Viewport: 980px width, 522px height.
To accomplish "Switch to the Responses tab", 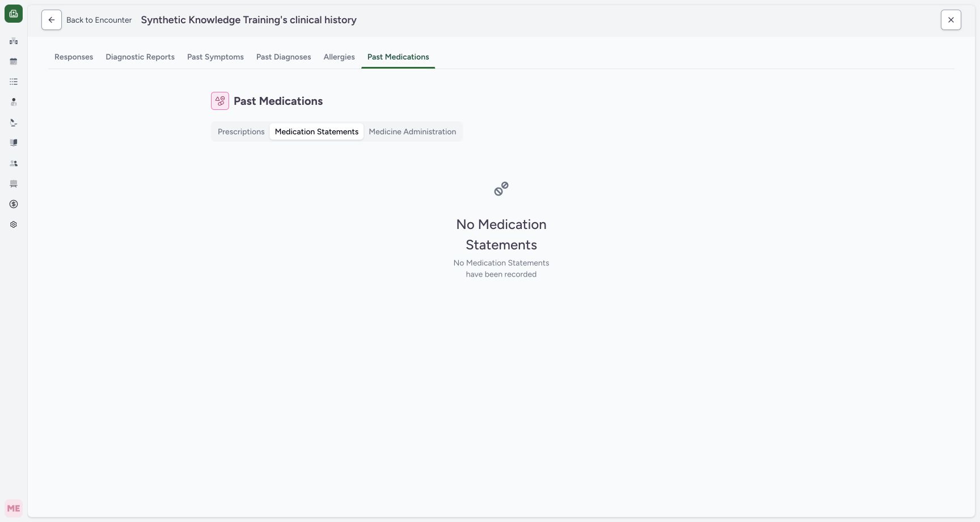I will click(x=74, y=57).
